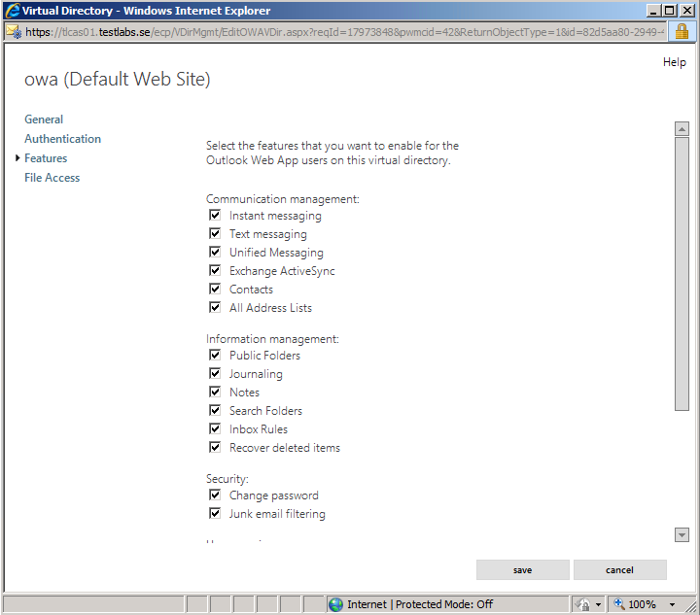The image size is (700, 615).
Task: Disable the Search Folders checkbox
Action: pyautogui.click(x=215, y=410)
